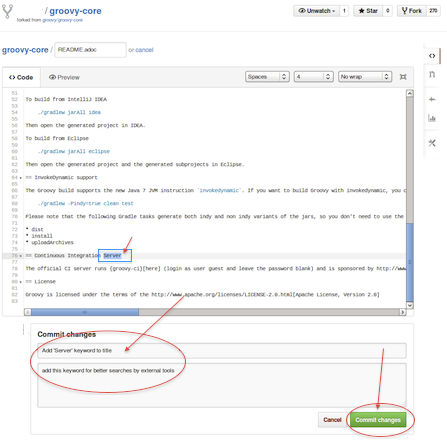Click the horizontal scrollbar right arrow
The width and height of the screenshot is (447, 440).
click(403, 312)
